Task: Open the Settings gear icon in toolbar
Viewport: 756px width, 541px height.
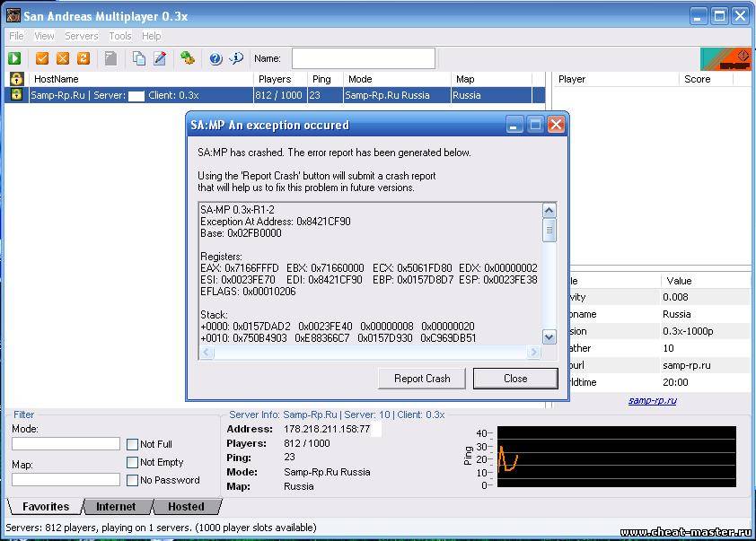Action: [188, 58]
